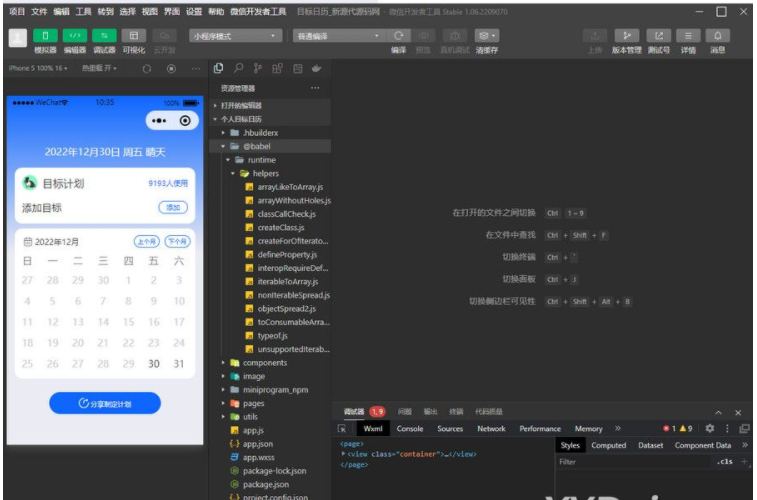Select day 31 in the calendar
757x500 pixels.
[179, 364]
